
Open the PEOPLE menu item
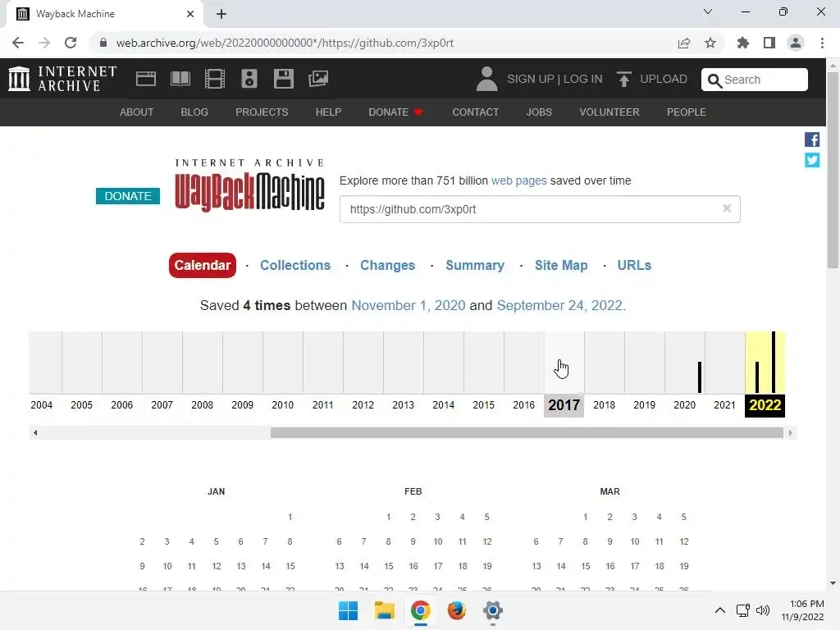click(x=687, y=112)
